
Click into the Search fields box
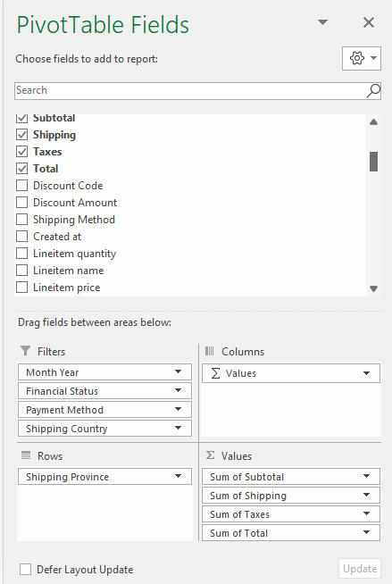[190, 91]
